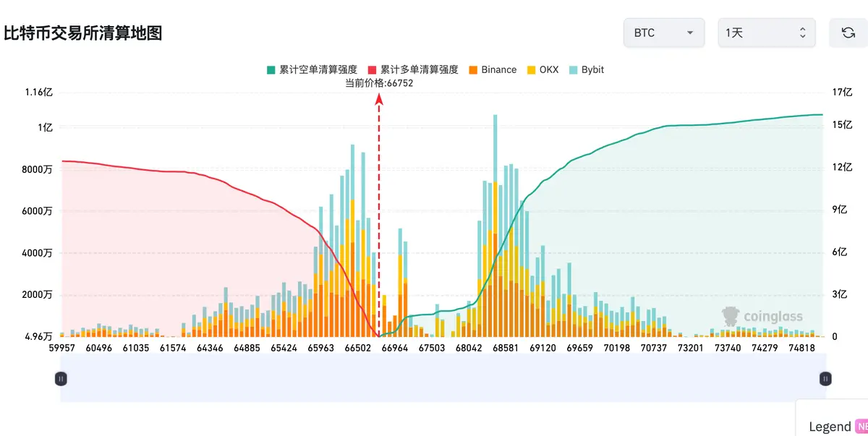Click the 比特币交易所清算地图 title
The height and width of the screenshot is (436, 868).
[82, 33]
